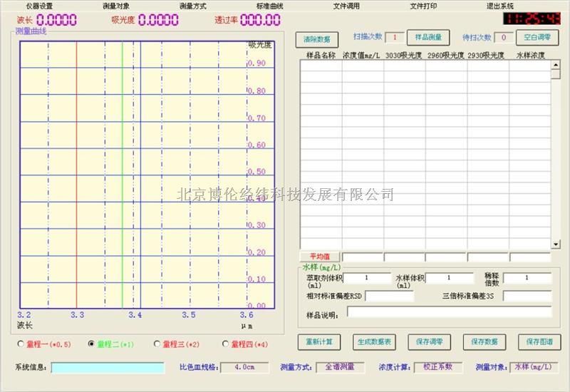Screen dimensions: 570x392
Task: Click the green vertical marker line in chart
Action: 122,175
